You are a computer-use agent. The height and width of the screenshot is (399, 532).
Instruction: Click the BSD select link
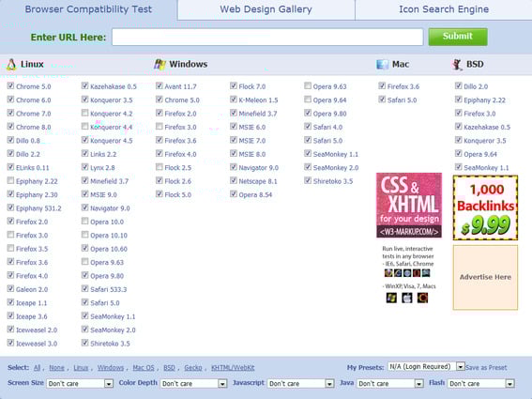[169, 368]
